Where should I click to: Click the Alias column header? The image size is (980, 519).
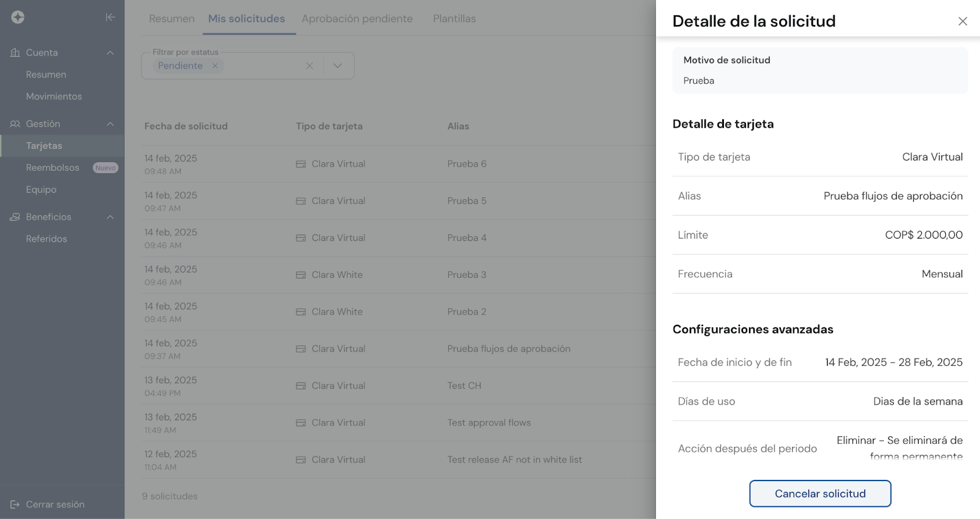pos(458,126)
